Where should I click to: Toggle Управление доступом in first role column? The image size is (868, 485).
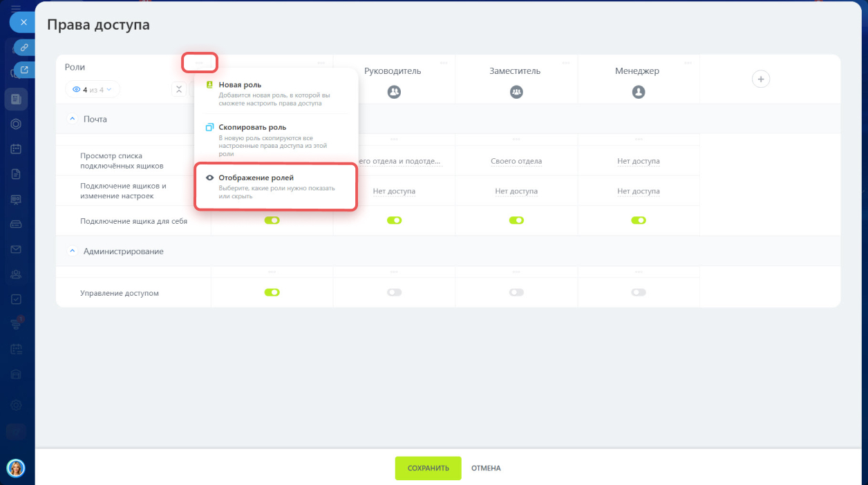(x=272, y=292)
